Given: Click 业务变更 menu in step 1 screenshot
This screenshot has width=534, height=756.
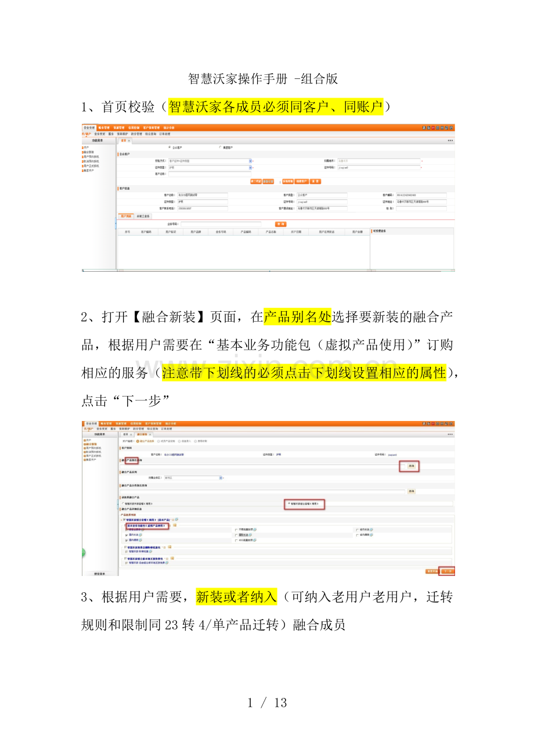Looking at the screenshot, I should tap(100, 134).
